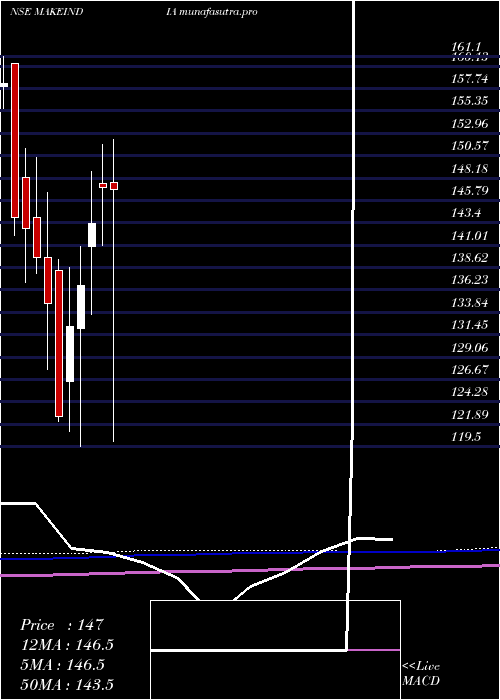Select the '50MA : 143.5' legend entry
This screenshot has height=700, width=500.
67,684
